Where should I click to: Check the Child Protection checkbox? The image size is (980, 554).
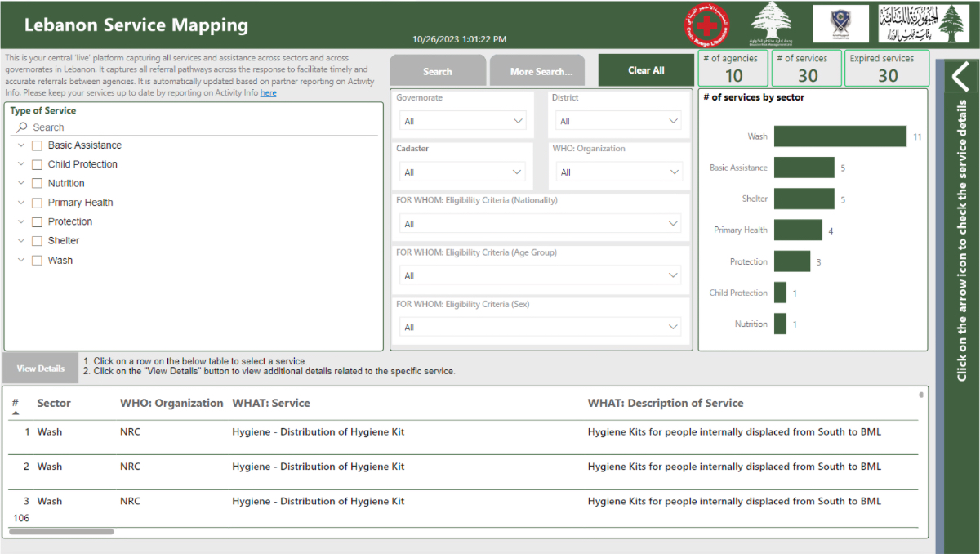click(x=37, y=164)
